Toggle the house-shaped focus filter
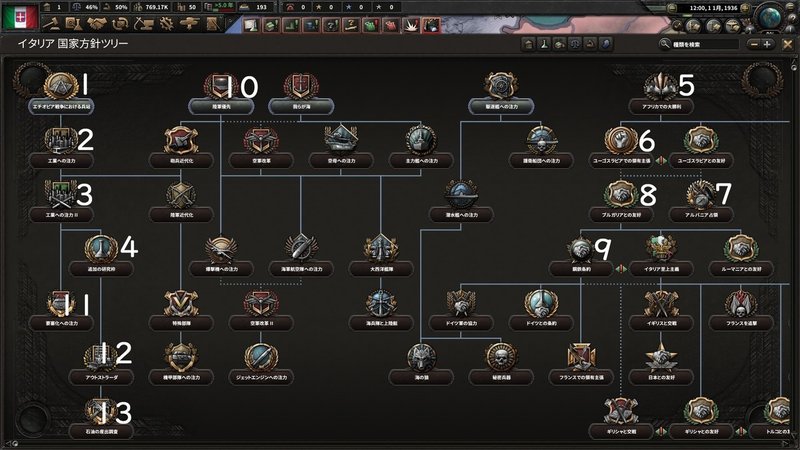The width and height of the screenshot is (800, 450). pyautogui.click(x=529, y=44)
